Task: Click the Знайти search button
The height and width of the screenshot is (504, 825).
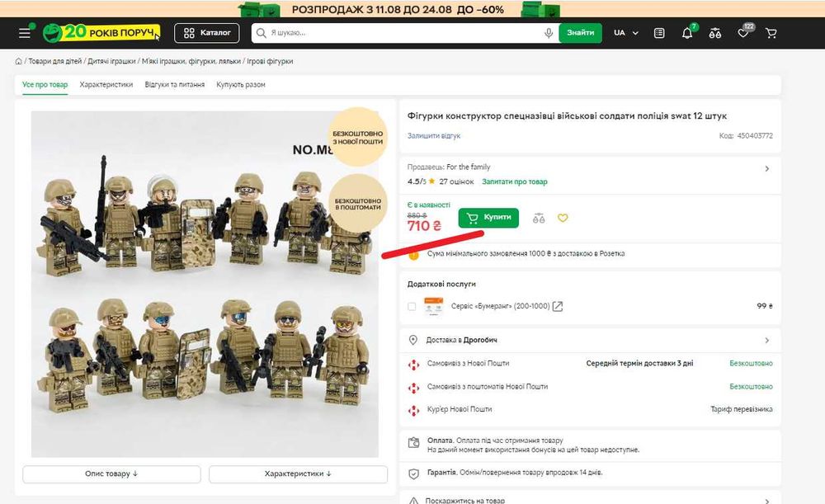Action: pyautogui.click(x=580, y=33)
